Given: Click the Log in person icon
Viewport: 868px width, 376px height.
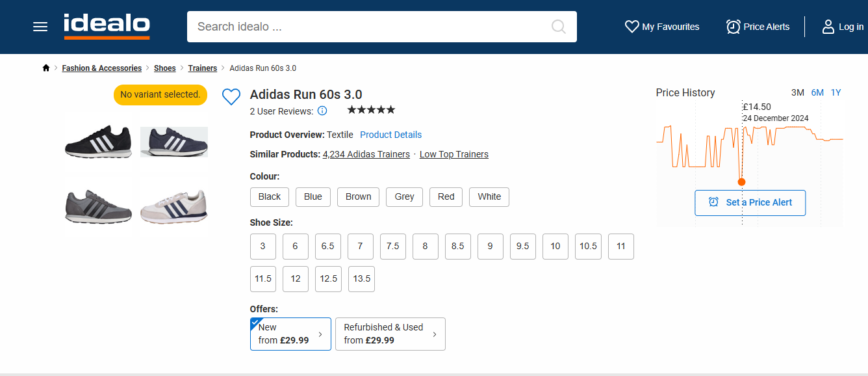Looking at the screenshot, I should [828, 27].
